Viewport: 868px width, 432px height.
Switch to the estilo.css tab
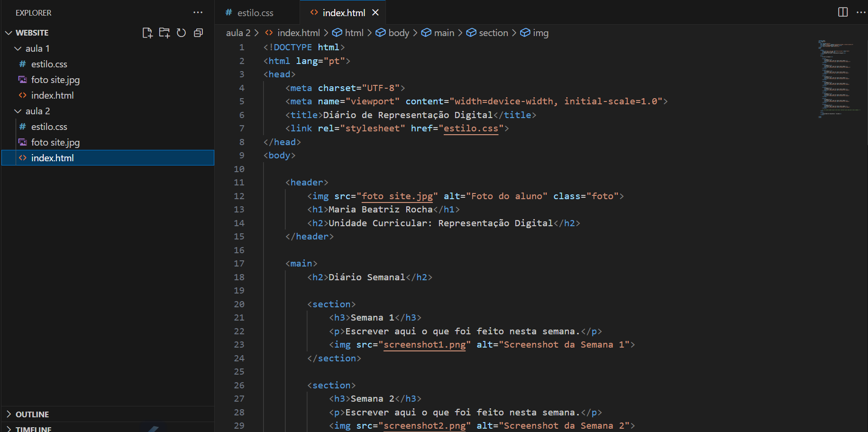click(256, 12)
